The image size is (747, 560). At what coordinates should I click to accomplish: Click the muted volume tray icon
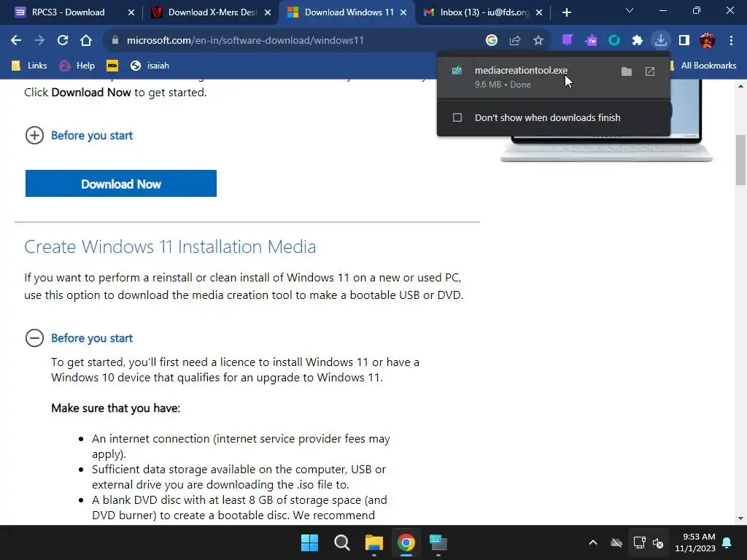tap(658, 542)
